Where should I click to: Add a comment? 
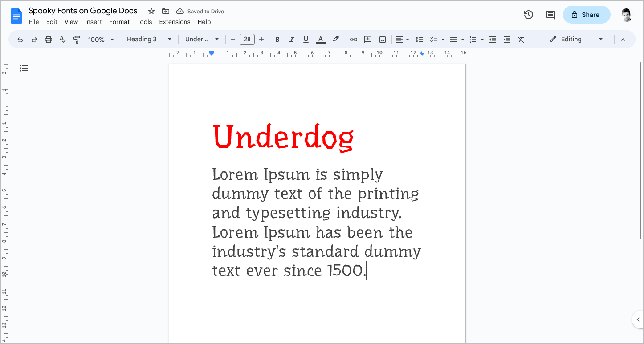pyautogui.click(x=367, y=39)
